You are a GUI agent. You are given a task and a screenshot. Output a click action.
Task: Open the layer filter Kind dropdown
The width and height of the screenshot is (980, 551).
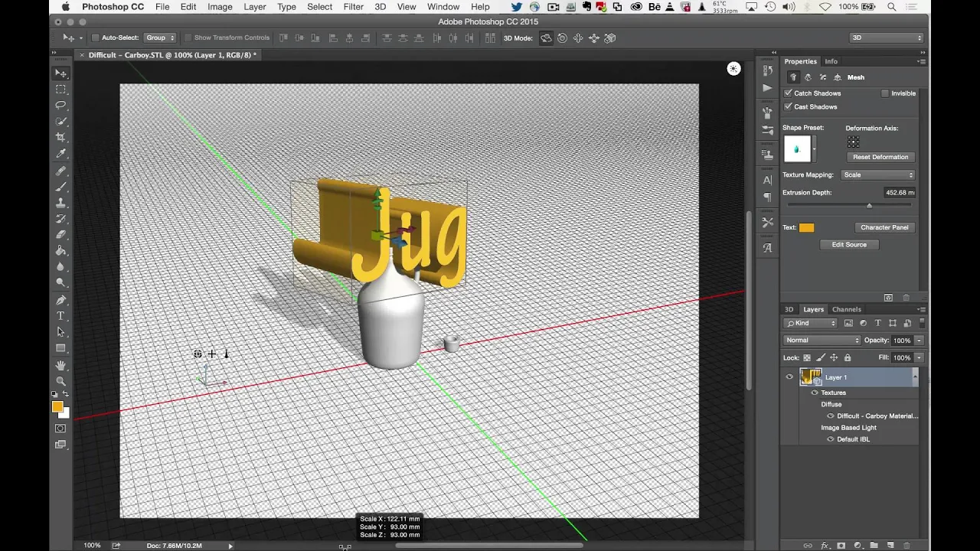(x=811, y=324)
